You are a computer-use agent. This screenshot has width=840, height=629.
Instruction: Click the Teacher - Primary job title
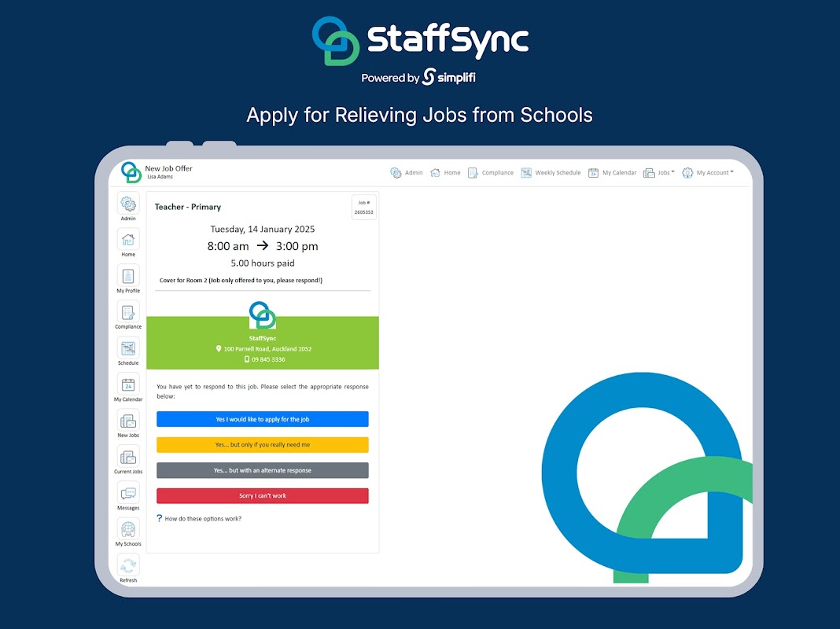click(x=187, y=207)
